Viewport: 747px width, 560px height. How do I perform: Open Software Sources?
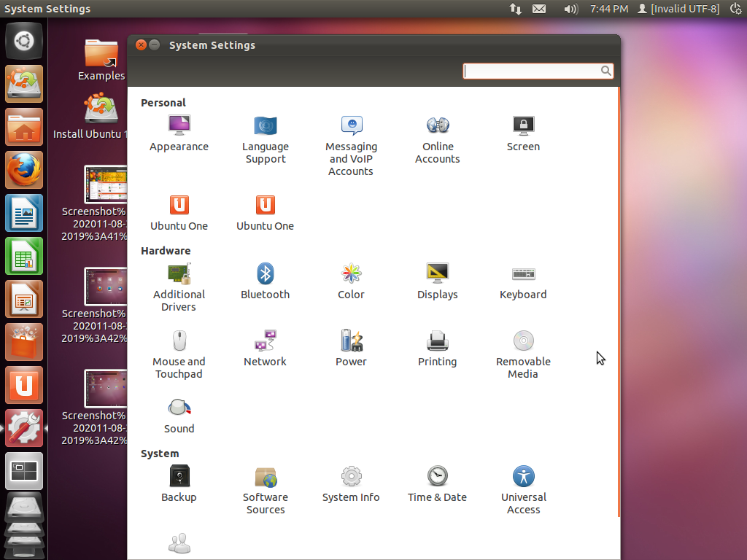click(x=266, y=491)
